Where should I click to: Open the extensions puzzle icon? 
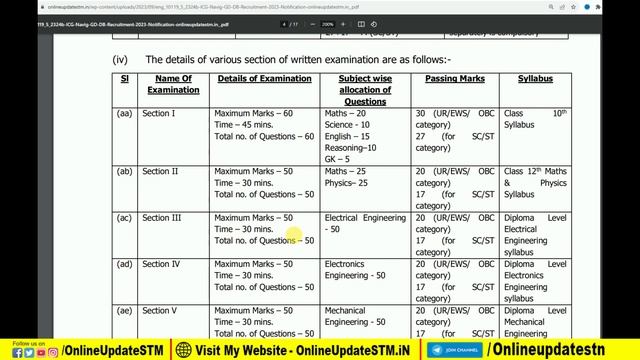(598, 7)
